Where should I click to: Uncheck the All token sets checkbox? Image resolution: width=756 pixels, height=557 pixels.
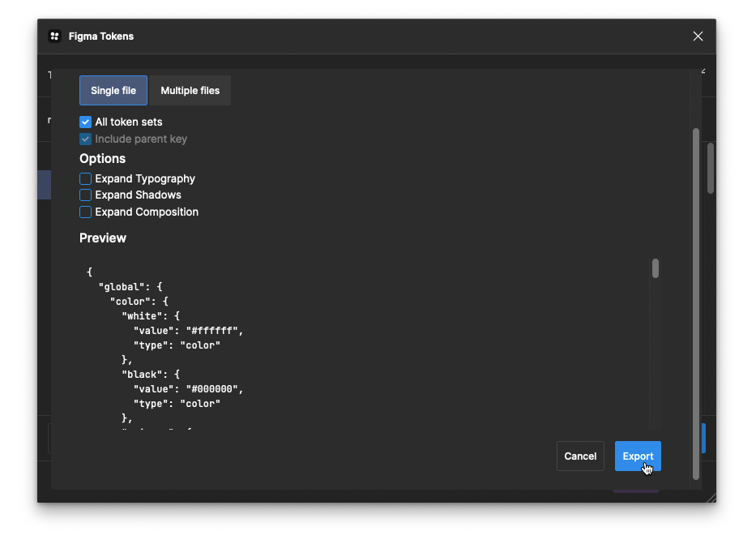tap(85, 122)
